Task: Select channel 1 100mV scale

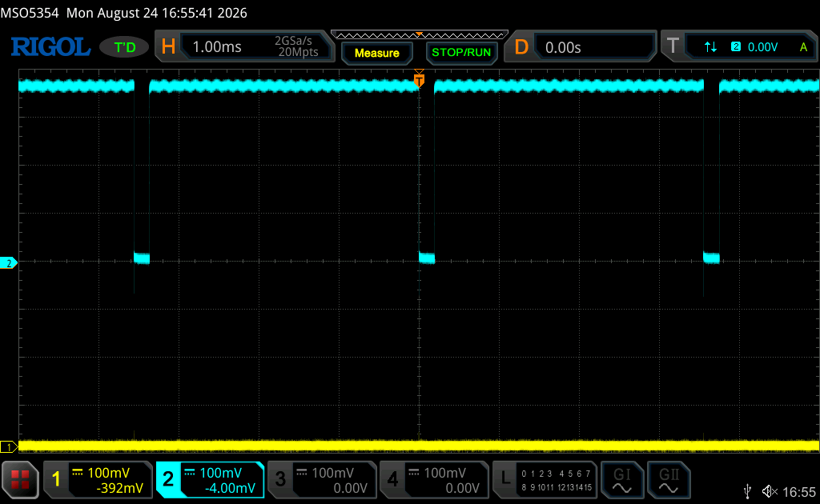Action: pyautogui.click(x=108, y=473)
